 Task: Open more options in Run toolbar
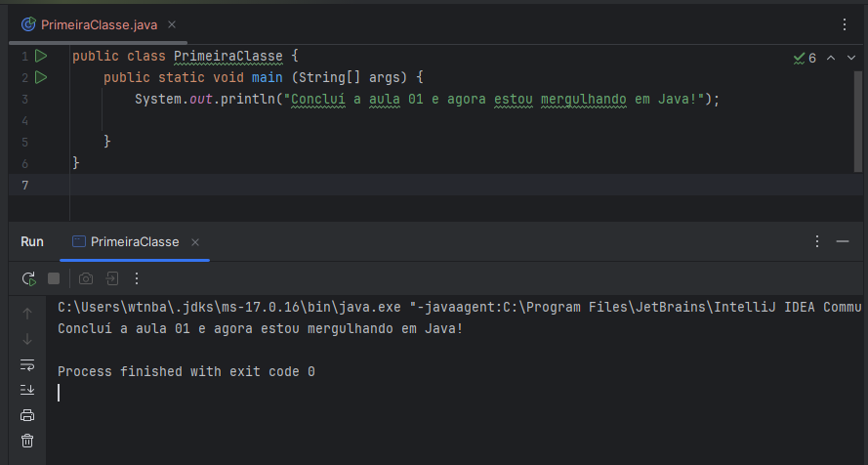(x=137, y=278)
